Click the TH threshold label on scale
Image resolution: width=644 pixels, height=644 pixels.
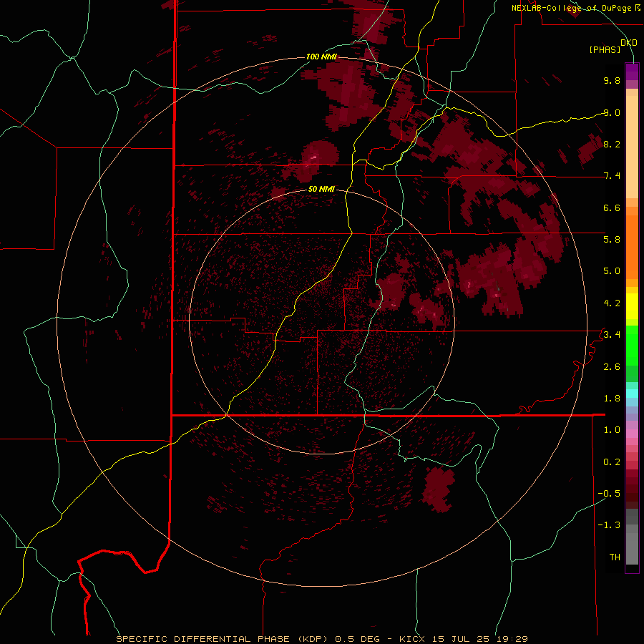(x=615, y=557)
